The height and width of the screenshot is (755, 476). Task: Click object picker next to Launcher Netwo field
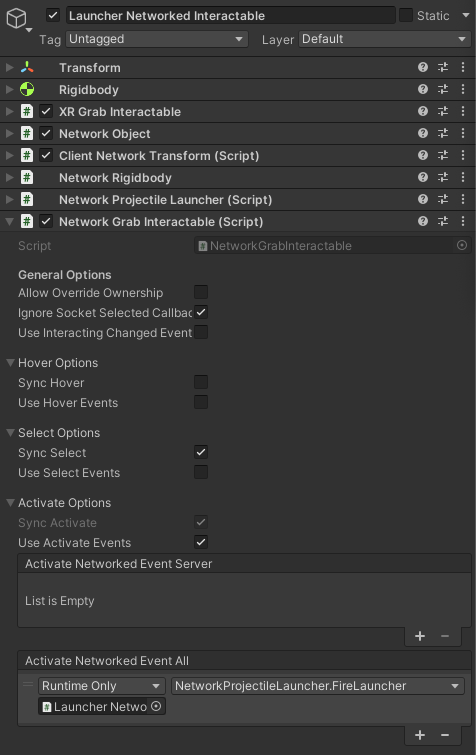[x=156, y=706]
